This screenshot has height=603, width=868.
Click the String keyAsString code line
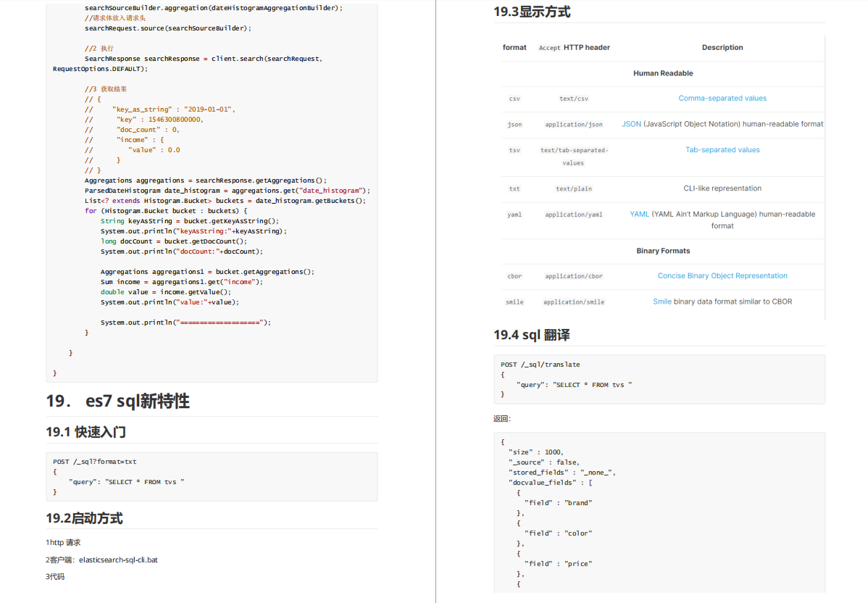(x=190, y=221)
